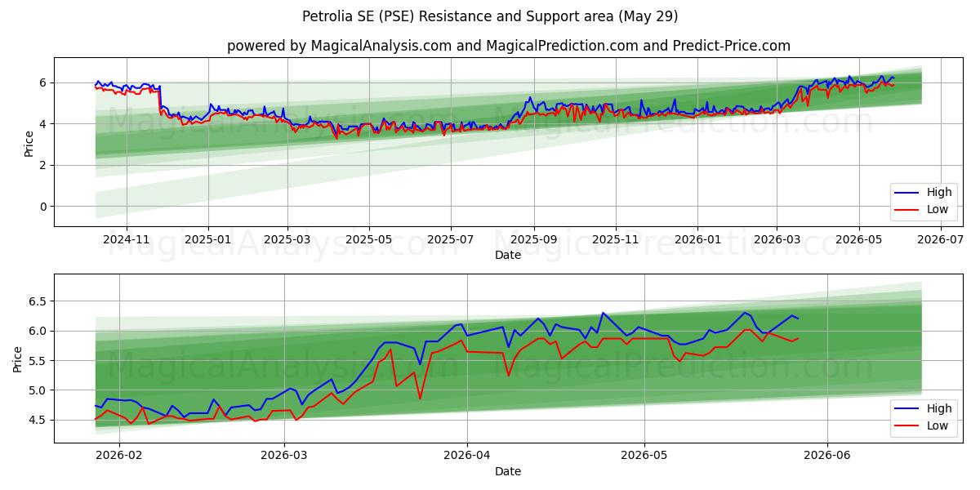
Task: Select the '2026-07' date tick label
Action: [939, 239]
